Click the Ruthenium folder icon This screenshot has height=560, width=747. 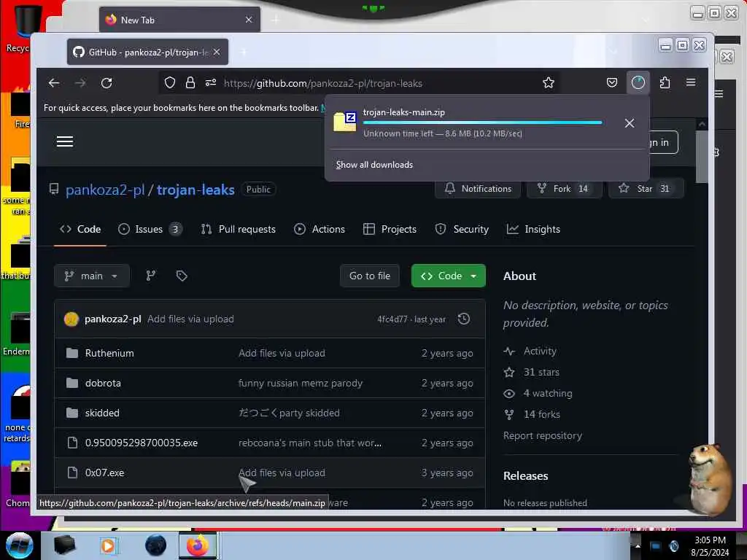tap(72, 353)
